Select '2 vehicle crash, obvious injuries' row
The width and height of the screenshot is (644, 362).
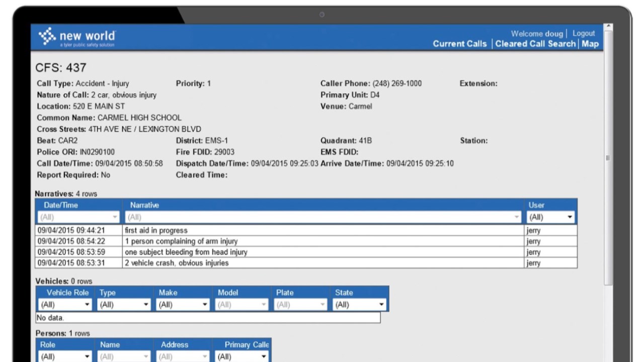[x=306, y=263]
